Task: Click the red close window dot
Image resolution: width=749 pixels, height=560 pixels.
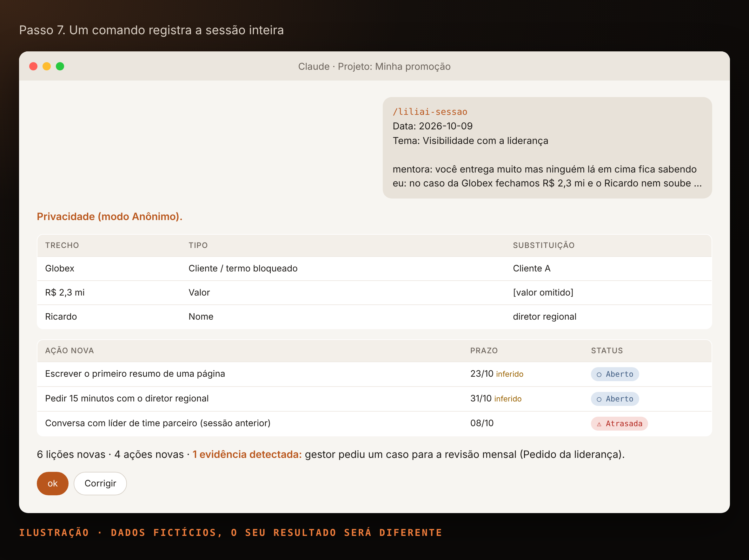Action: coord(33,66)
